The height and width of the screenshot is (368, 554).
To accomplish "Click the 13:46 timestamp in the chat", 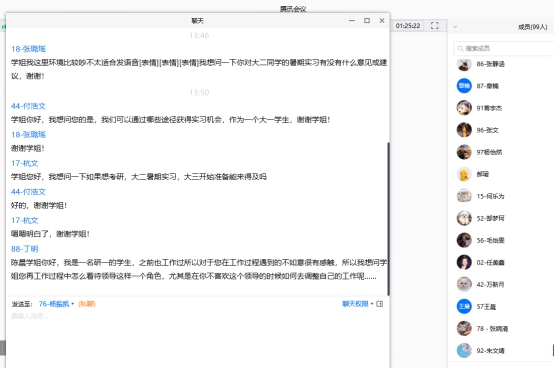I will pyautogui.click(x=199, y=35).
